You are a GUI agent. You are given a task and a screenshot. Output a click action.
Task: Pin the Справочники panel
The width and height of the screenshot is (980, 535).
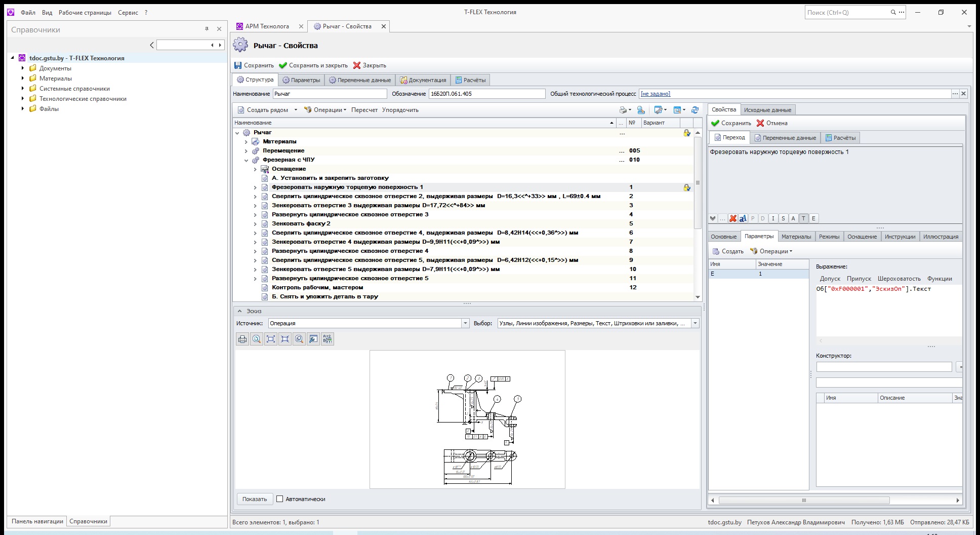point(207,29)
